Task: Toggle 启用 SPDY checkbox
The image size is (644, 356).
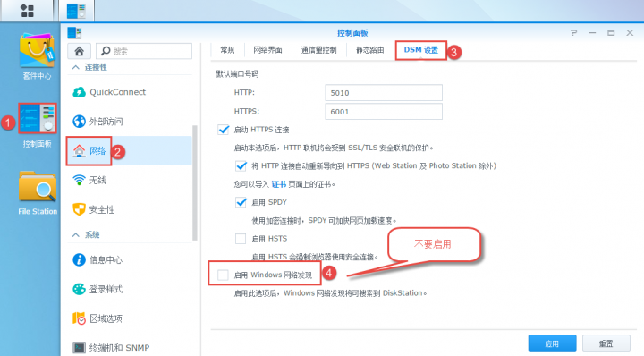Action: tap(241, 202)
